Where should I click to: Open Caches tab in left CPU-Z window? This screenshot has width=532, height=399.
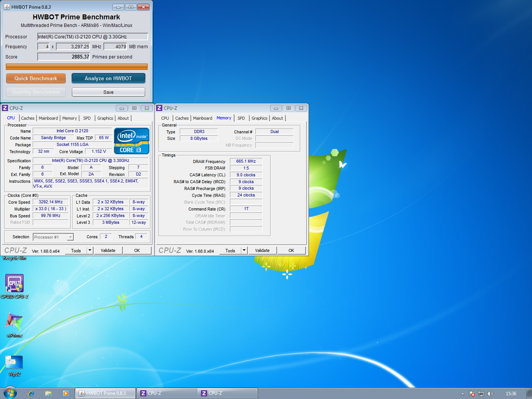point(28,118)
